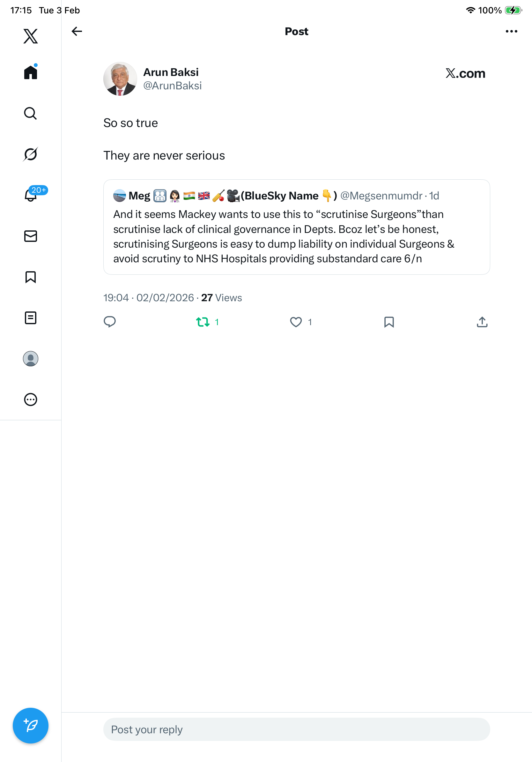The height and width of the screenshot is (762, 532).
Task: Open Bookmarks in the sidebar
Action: 31,277
